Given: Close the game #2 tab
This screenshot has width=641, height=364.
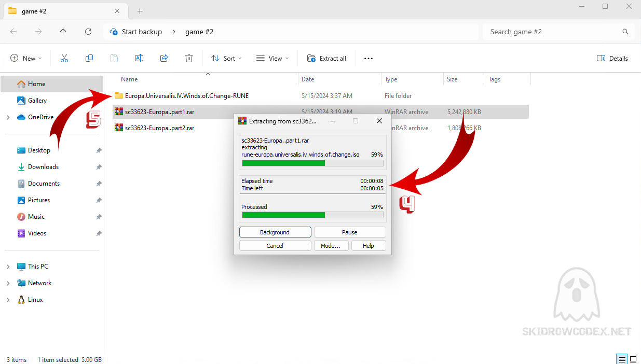Looking at the screenshot, I should tap(117, 11).
